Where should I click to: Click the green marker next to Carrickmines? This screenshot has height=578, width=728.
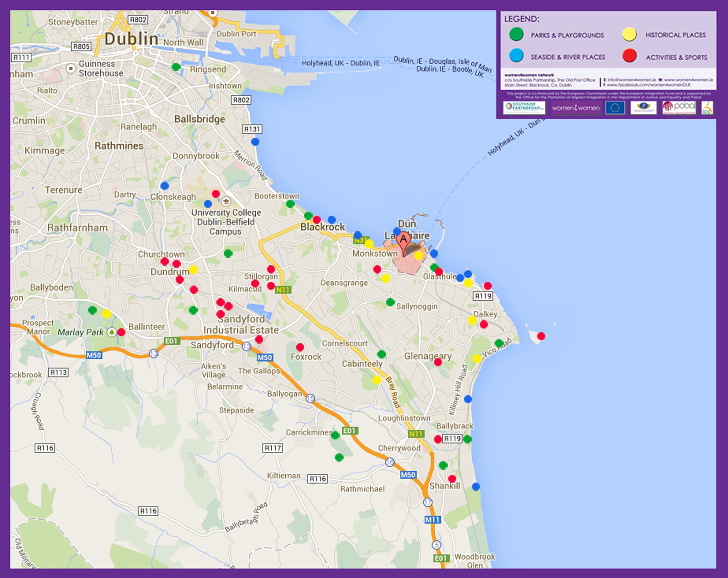coord(335,435)
